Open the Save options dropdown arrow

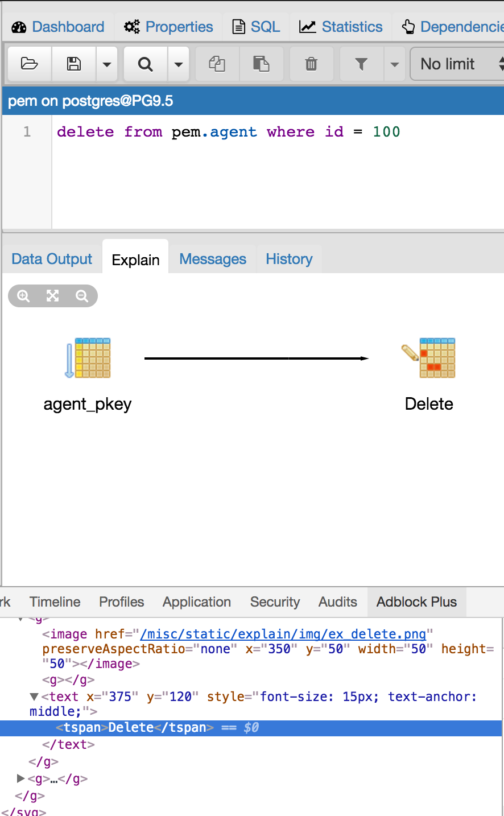106,64
